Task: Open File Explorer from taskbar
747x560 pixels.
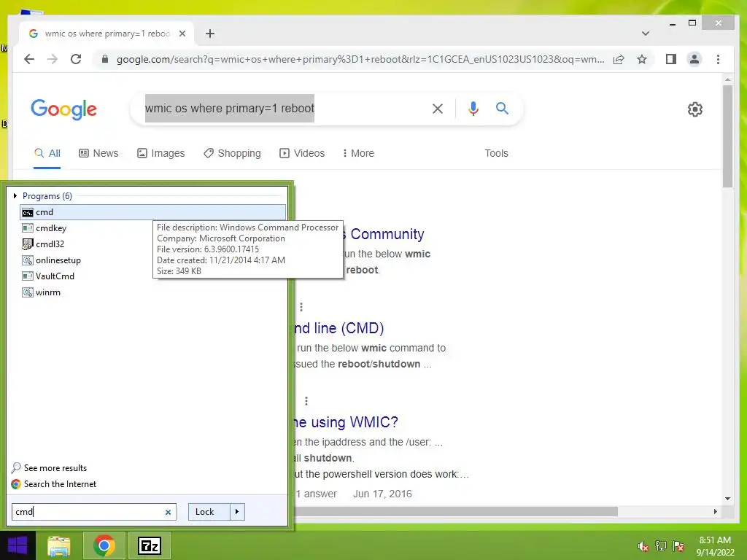Action: (59, 545)
